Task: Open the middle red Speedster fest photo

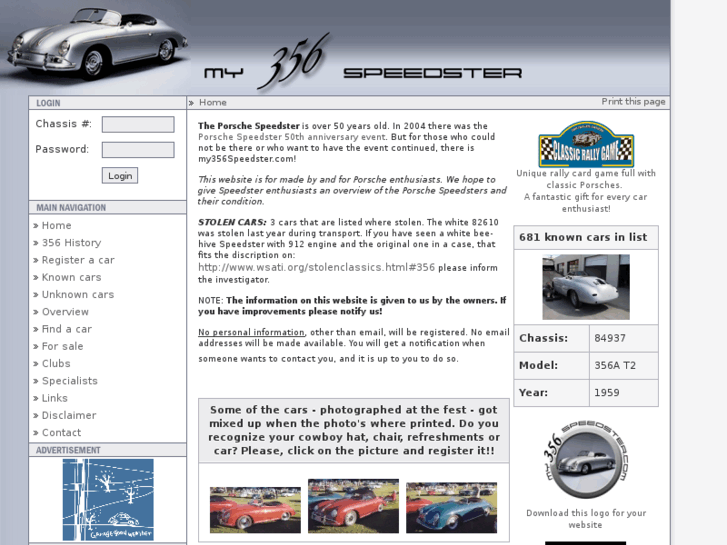Action: pos(353,506)
